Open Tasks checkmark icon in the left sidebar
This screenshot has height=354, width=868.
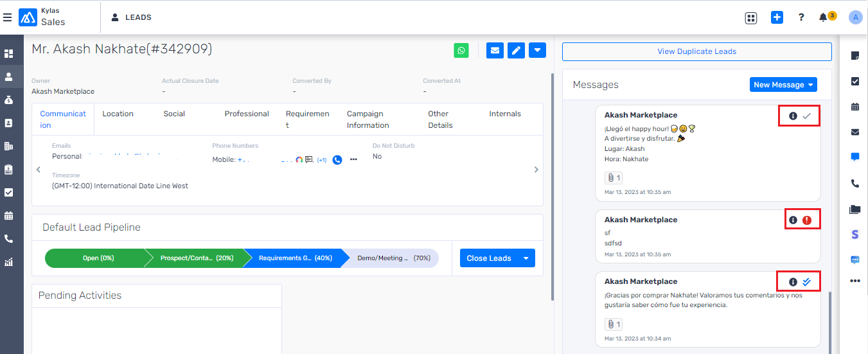tap(9, 192)
